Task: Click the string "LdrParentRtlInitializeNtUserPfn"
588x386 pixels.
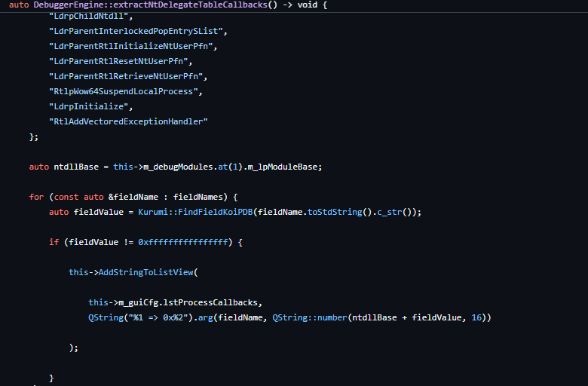Action: (x=131, y=46)
